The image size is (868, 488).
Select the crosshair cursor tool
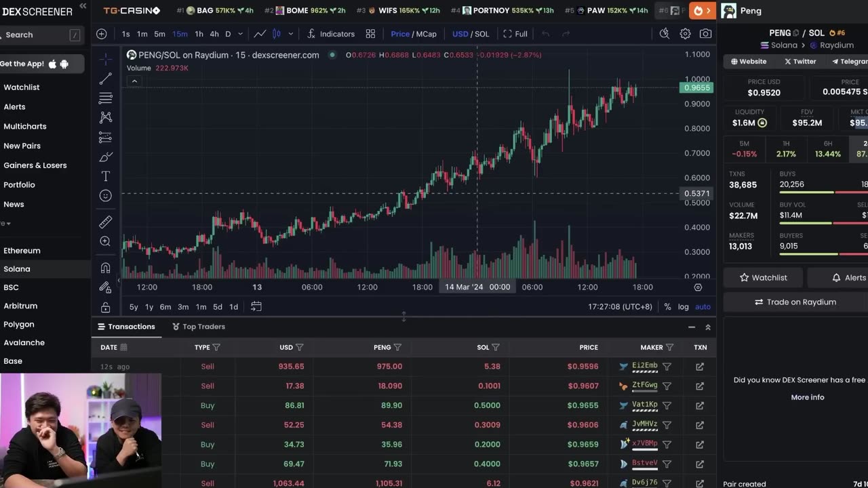105,59
